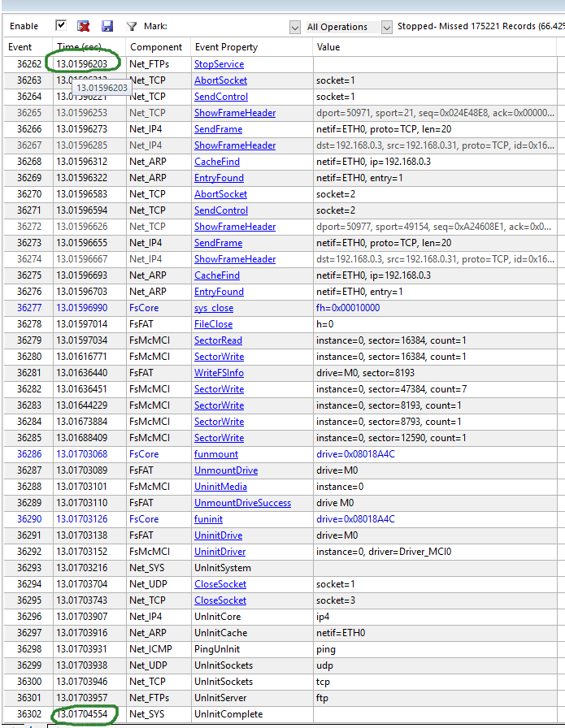The height and width of the screenshot is (728, 565).
Task: Open the SendFrame link in row 36266
Action: (218, 129)
